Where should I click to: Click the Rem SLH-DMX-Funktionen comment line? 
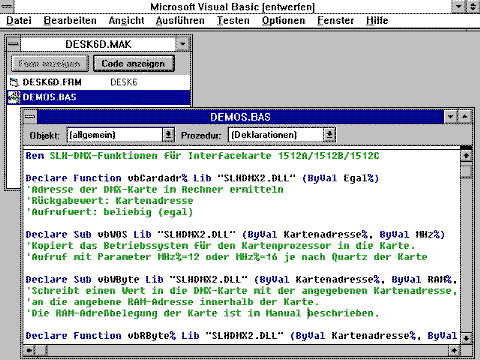click(202, 156)
